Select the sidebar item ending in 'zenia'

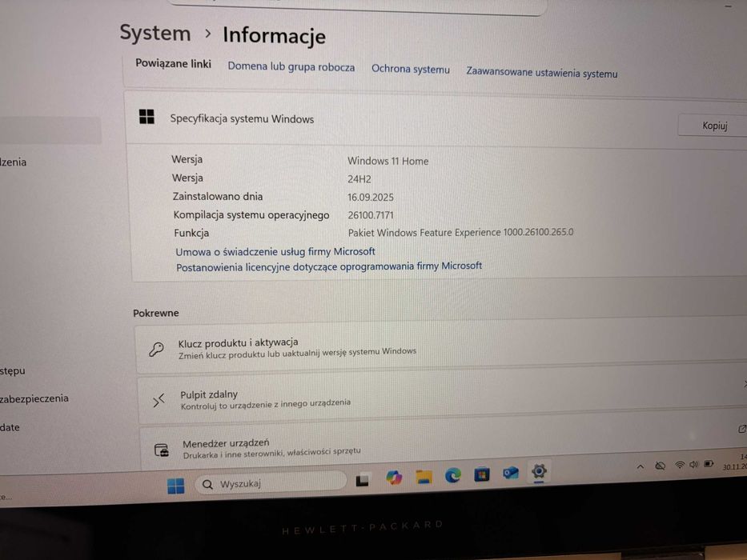14,162
